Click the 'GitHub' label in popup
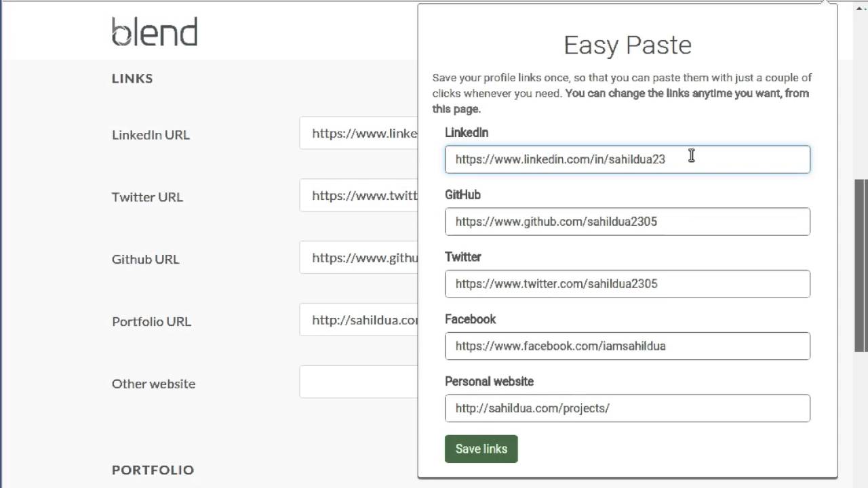The height and width of the screenshot is (488, 868). point(462,195)
